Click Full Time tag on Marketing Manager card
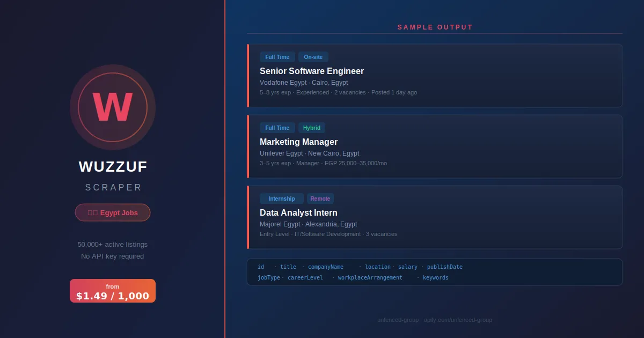This screenshot has height=338, width=644. click(277, 128)
